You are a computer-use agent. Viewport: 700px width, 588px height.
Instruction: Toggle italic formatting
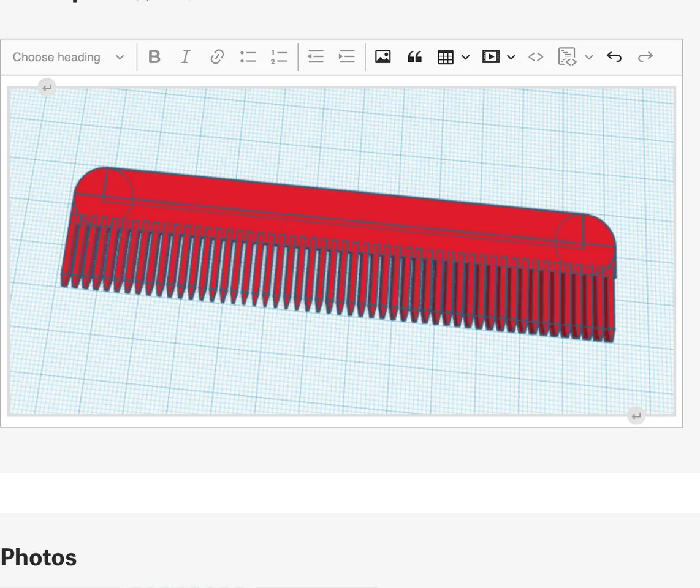point(185,57)
